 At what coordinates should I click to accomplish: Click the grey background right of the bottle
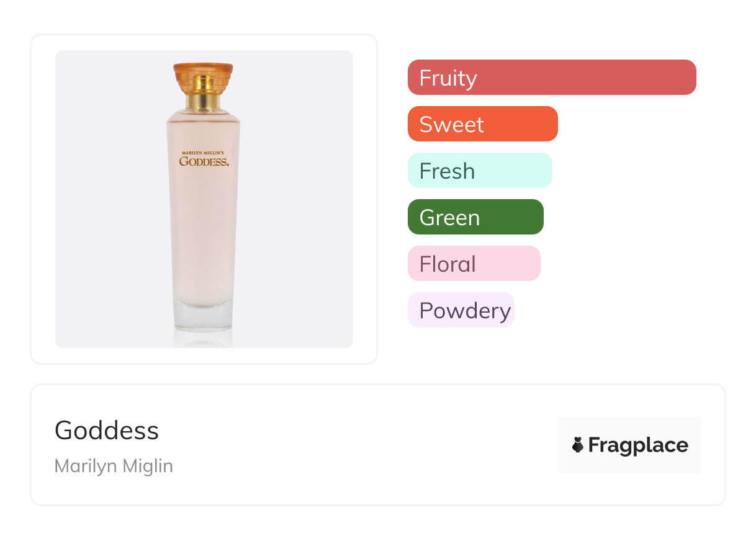pos(298,199)
